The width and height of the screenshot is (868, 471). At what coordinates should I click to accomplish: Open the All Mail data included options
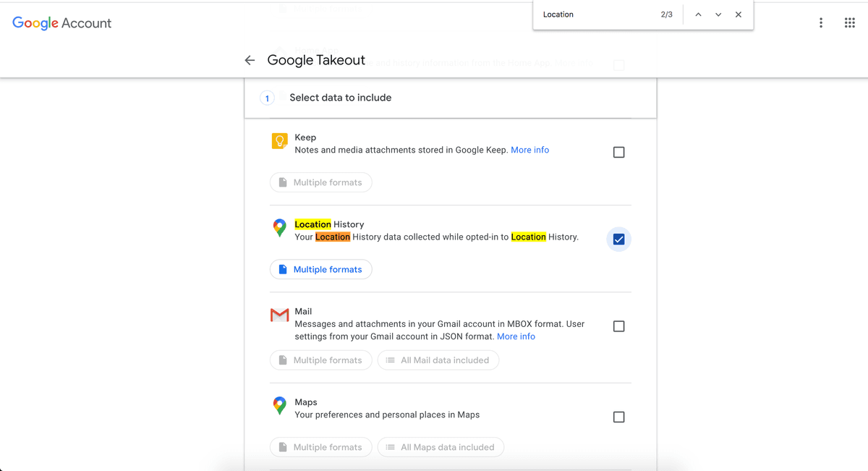tap(438, 360)
